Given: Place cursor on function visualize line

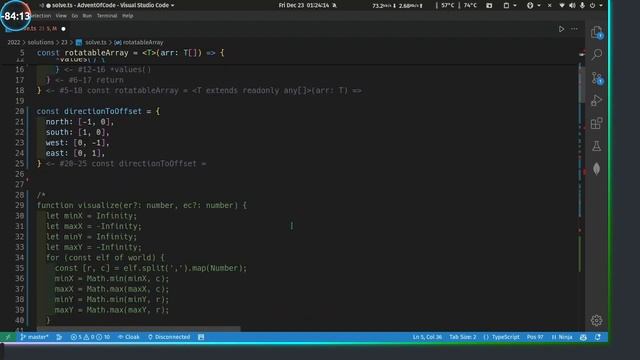Looking at the screenshot, I should (x=142, y=205).
